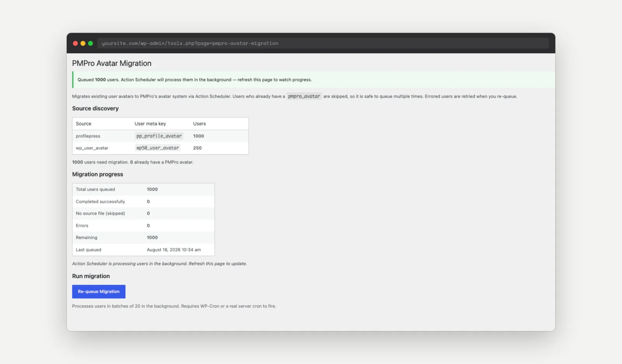Click the '1000 users need migration' summary line
Viewport: 622px width, 364px height.
(x=133, y=162)
